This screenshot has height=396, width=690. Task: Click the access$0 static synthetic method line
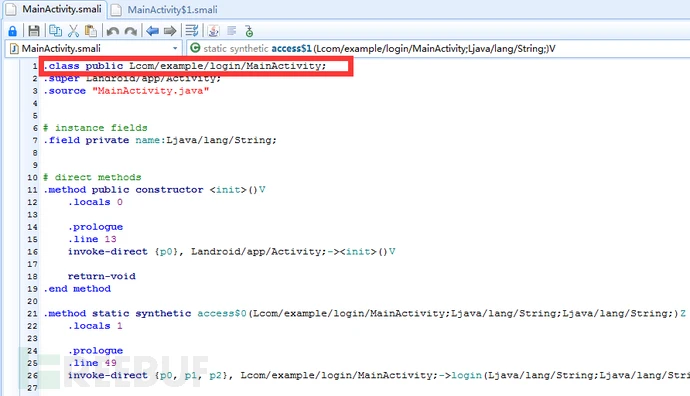pos(364,313)
